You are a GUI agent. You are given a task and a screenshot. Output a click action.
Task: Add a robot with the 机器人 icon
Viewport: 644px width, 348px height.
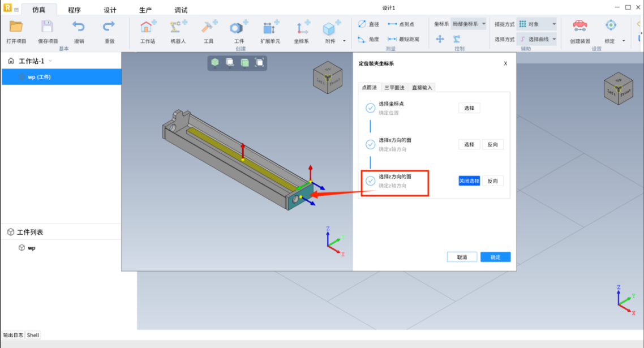(x=178, y=27)
